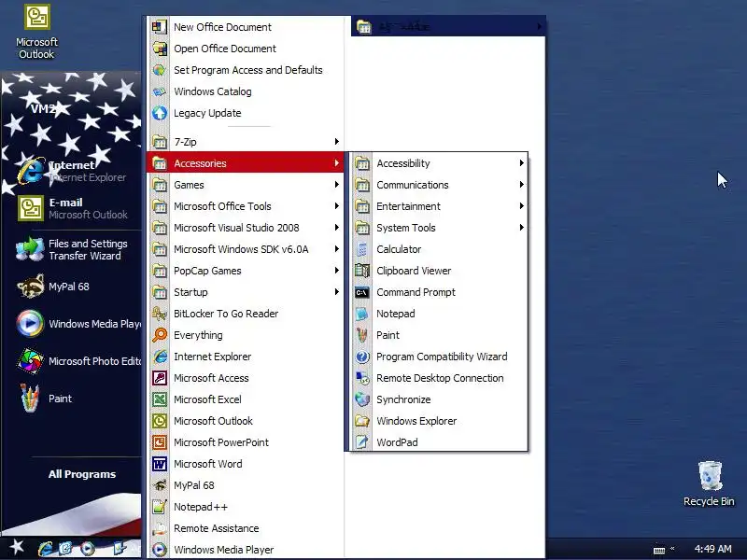Open Remote Desktop Connection
Screen dimensions: 747x560
(439, 378)
